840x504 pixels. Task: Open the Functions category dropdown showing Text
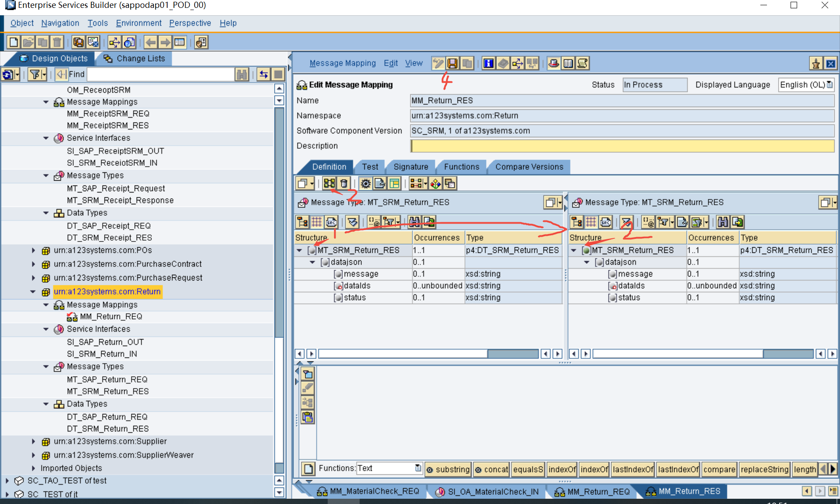point(389,469)
